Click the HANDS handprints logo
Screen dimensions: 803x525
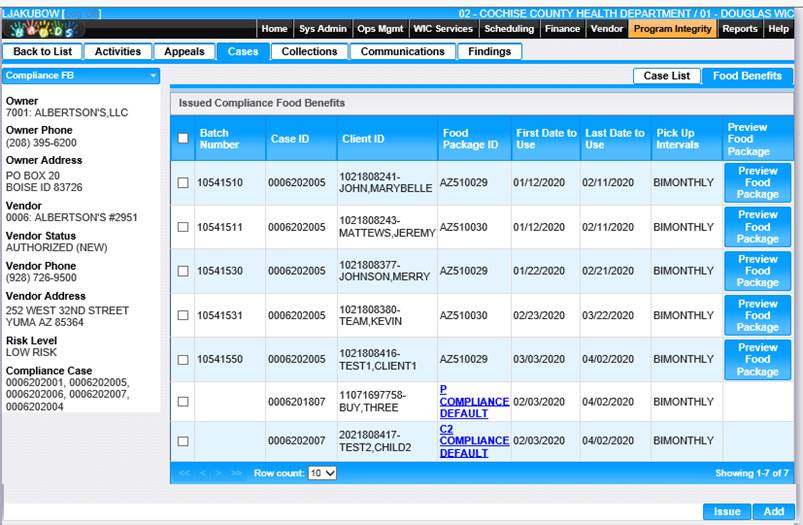pos(43,30)
